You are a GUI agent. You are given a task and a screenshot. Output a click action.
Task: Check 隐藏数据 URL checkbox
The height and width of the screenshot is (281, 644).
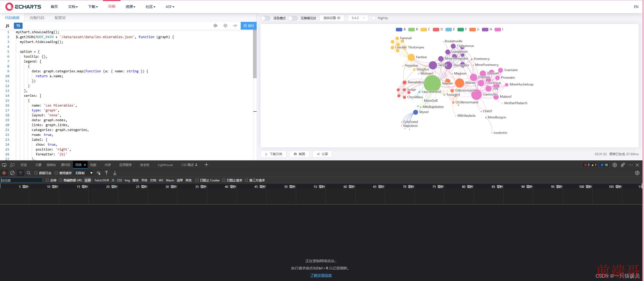(x=61, y=180)
